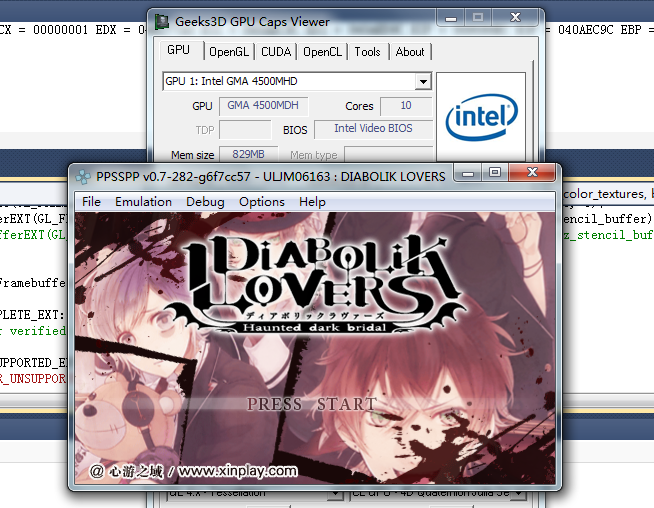The height and width of the screenshot is (508, 654).
Task: Open the Options menu
Action: [x=262, y=201]
